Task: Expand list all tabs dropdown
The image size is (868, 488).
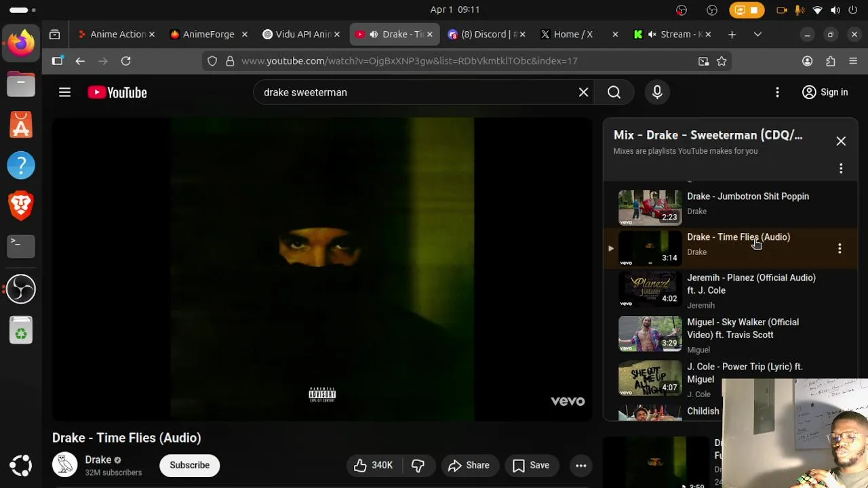Action: click(x=757, y=34)
